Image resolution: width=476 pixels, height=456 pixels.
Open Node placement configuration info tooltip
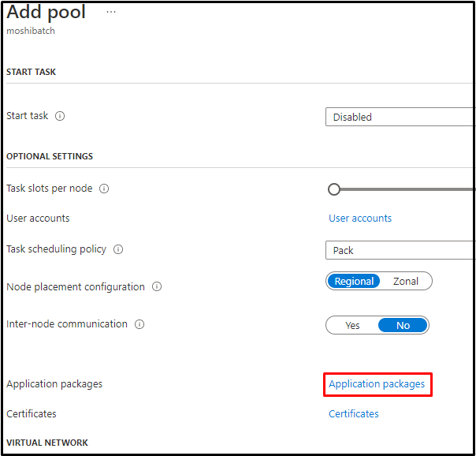click(x=157, y=286)
